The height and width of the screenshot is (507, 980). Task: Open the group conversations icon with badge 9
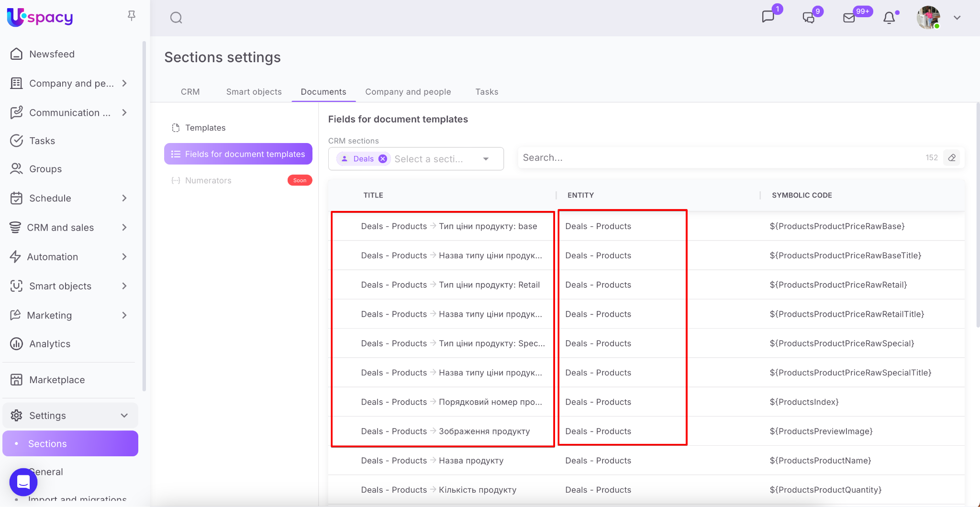pyautogui.click(x=809, y=18)
